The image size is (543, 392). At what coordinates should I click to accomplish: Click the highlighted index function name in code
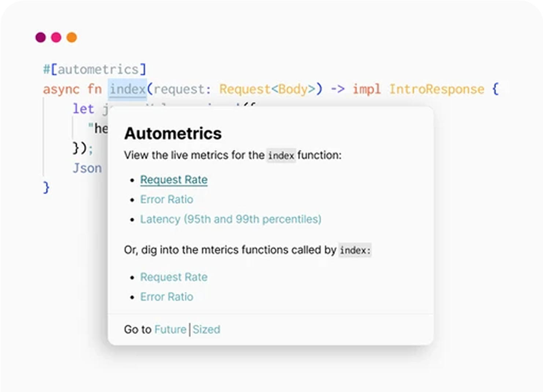(x=128, y=89)
